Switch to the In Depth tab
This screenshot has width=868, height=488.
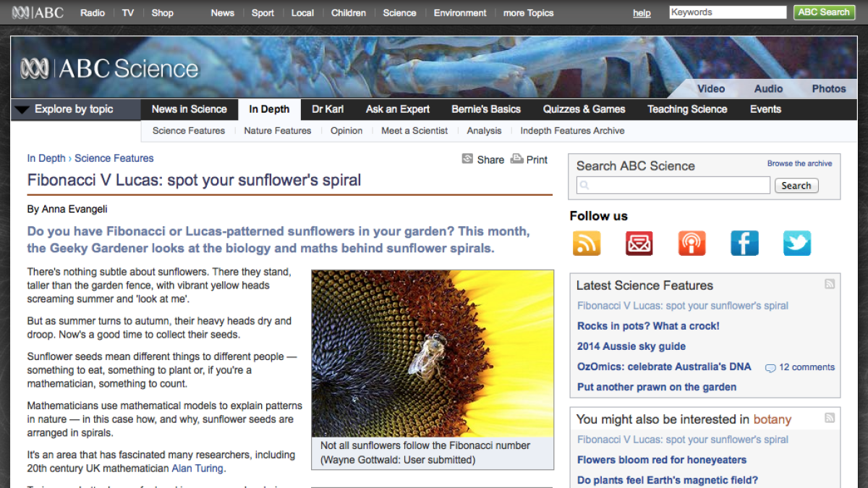tap(269, 109)
